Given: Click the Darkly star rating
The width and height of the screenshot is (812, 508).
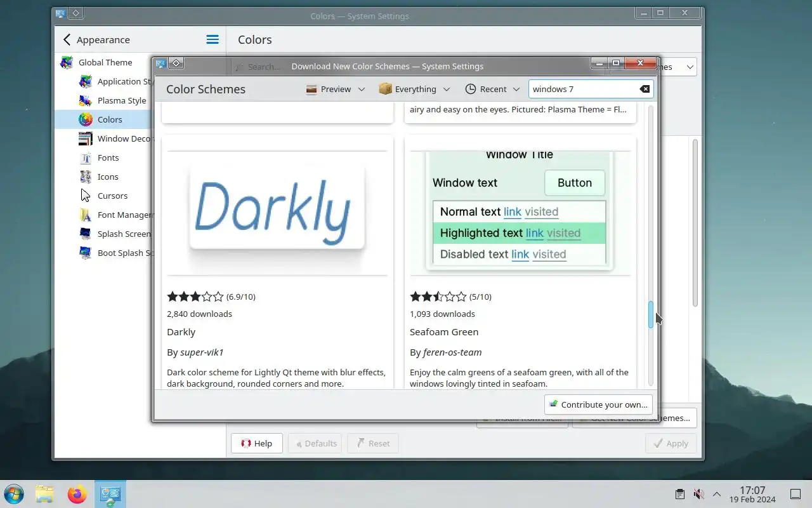Looking at the screenshot, I should click(x=195, y=297).
